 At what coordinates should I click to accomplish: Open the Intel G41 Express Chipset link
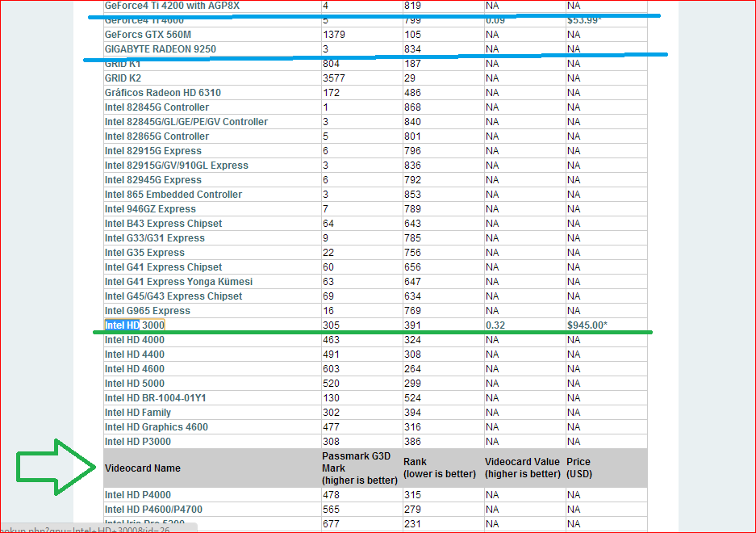164,266
